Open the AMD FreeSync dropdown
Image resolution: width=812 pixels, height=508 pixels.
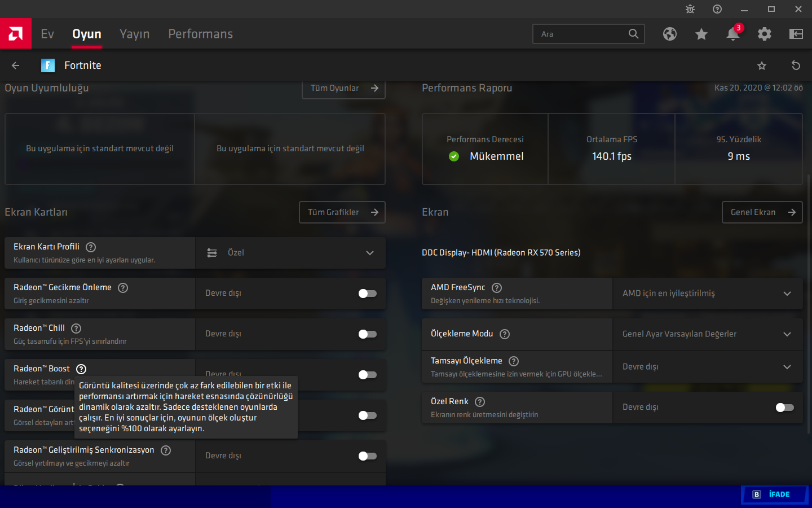point(708,294)
